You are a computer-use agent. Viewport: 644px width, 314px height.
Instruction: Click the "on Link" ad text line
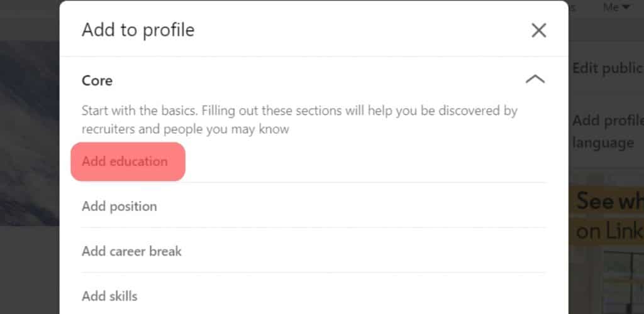[609, 231]
